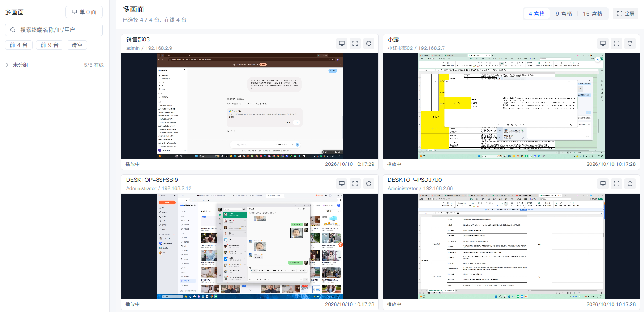Switch to 16 宫格 layout
The width and height of the screenshot is (644, 312).
click(x=593, y=14)
